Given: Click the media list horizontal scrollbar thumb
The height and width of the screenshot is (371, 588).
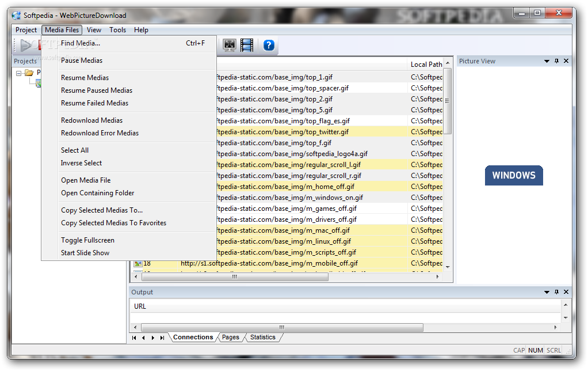Looking at the screenshot, I should tap(235, 277).
